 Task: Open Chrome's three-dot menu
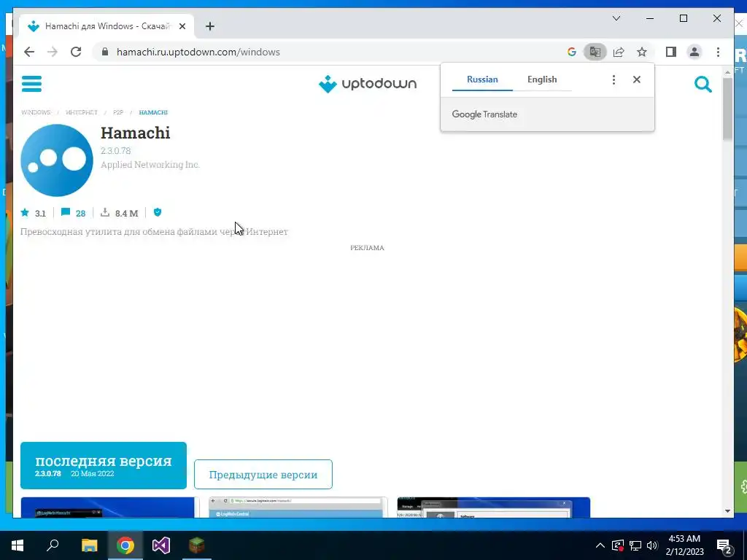click(x=718, y=52)
